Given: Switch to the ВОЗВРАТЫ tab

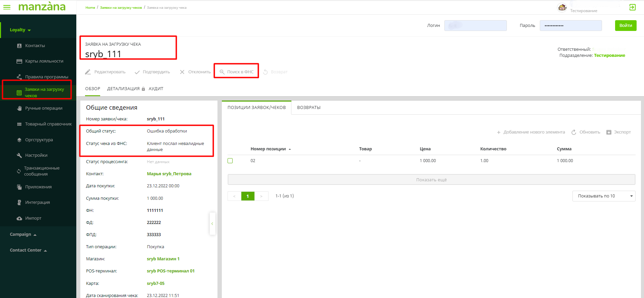Looking at the screenshot, I should (x=309, y=108).
